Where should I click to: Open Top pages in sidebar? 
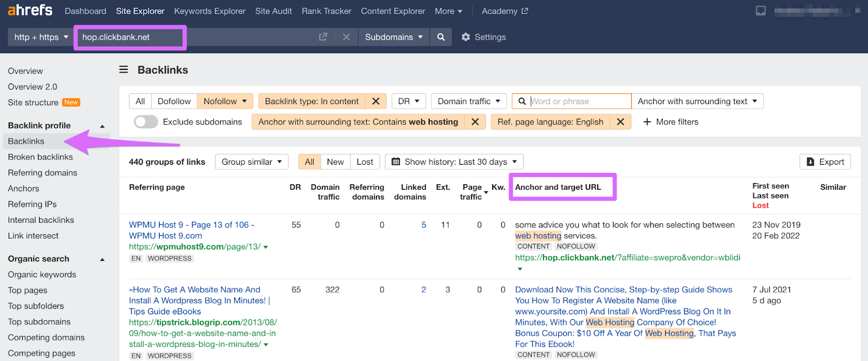pos(28,290)
